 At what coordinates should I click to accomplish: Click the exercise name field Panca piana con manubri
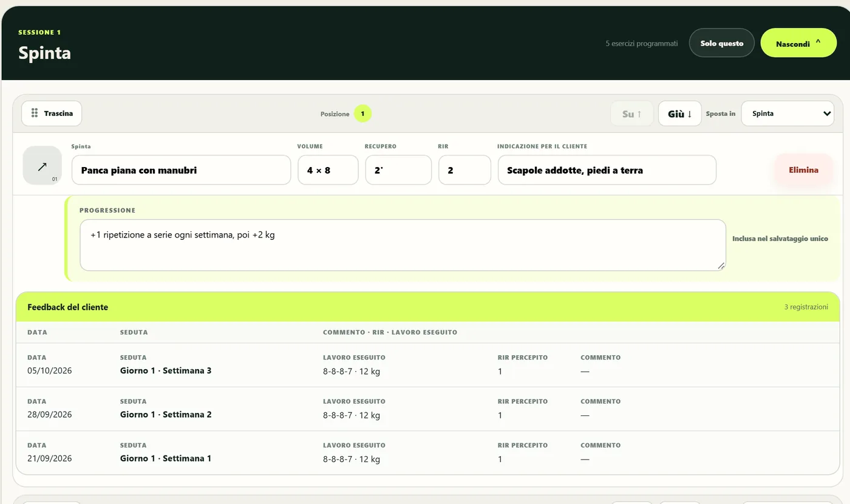[182, 170]
